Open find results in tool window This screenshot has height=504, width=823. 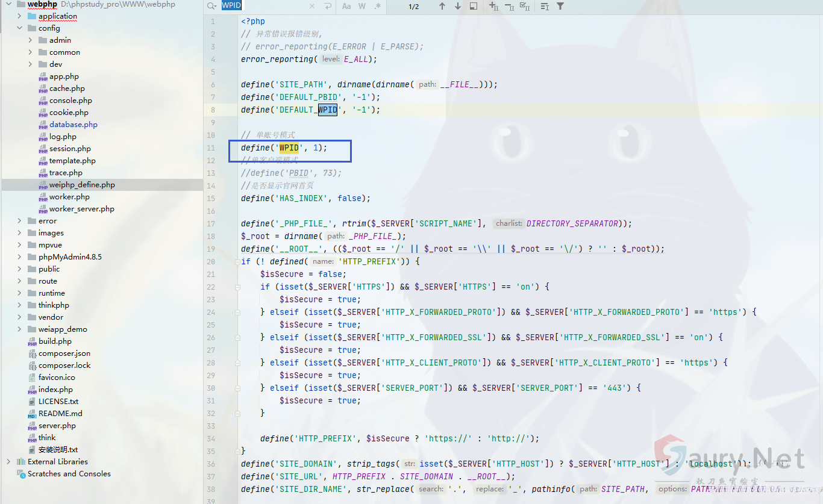coord(474,6)
